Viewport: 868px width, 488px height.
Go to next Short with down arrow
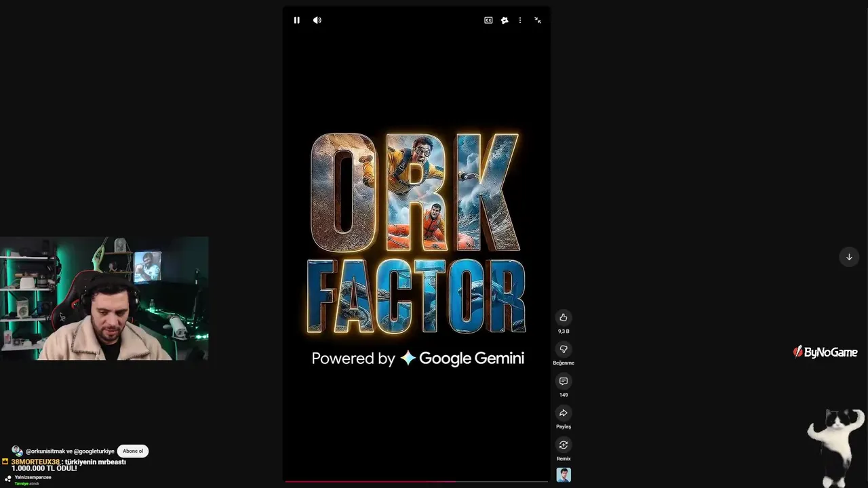point(849,257)
